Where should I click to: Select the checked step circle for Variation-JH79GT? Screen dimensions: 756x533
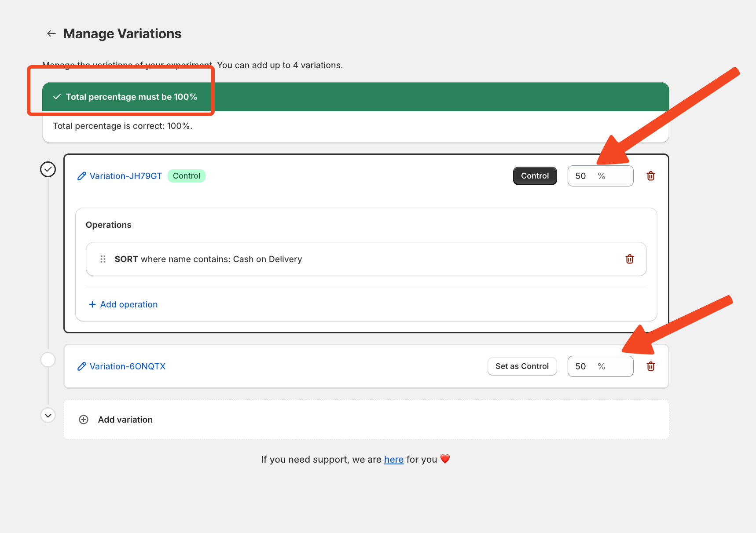coord(48,169)
